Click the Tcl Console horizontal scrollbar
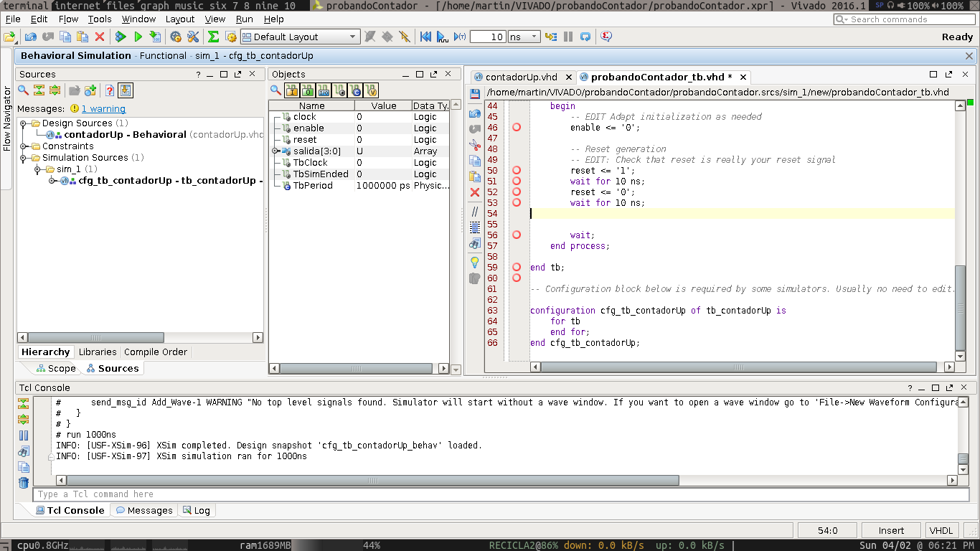The image size is (980, 551). click(x=373, y=480)
